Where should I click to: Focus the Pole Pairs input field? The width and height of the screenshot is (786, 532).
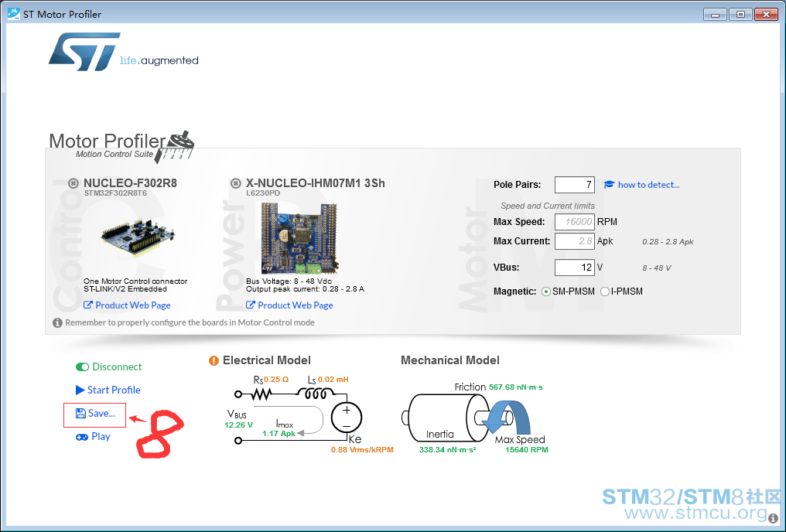point(575,185)
